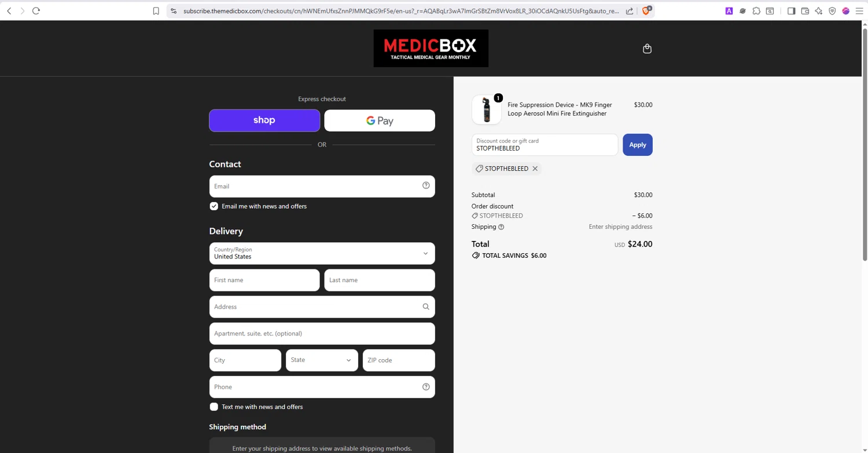Click the ZIP code field
Viewport: 868px width, 453px height.
coord(399,360)
